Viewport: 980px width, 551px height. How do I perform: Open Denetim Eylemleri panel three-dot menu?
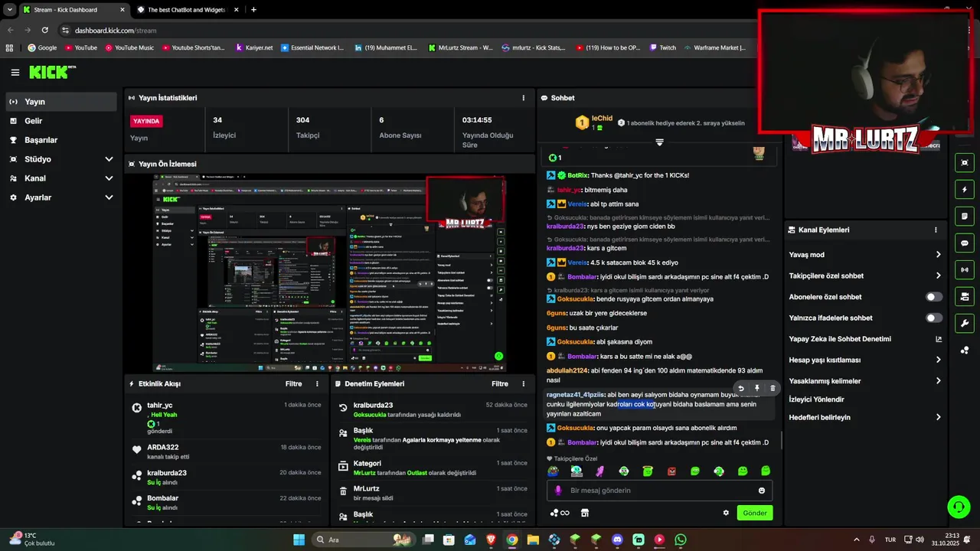[524, 383]
